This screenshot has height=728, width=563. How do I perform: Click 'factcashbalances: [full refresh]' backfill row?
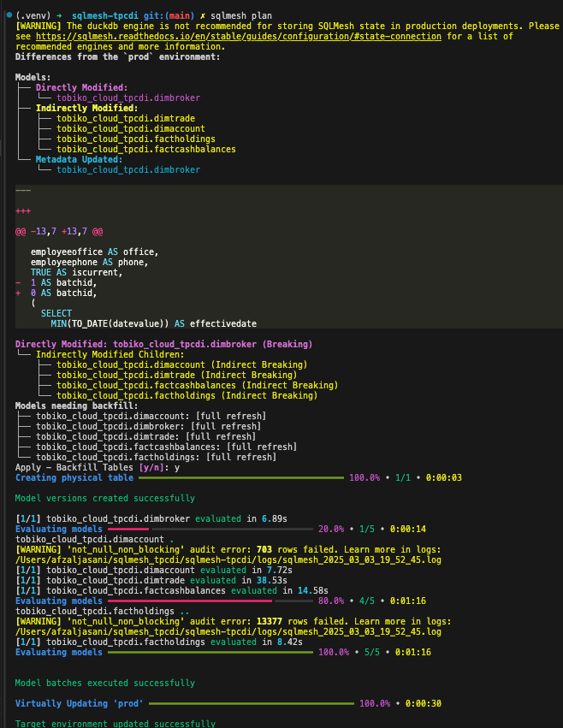tap(166, 447)
